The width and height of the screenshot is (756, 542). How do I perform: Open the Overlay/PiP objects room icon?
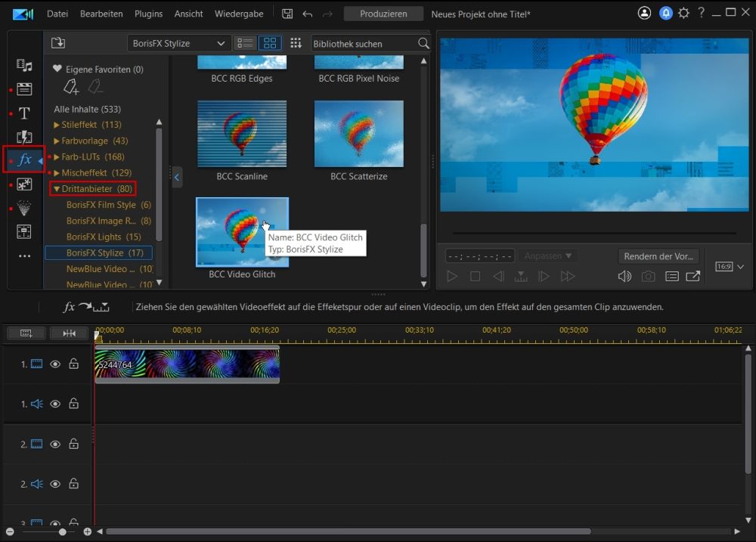click(x=24, y=184)
